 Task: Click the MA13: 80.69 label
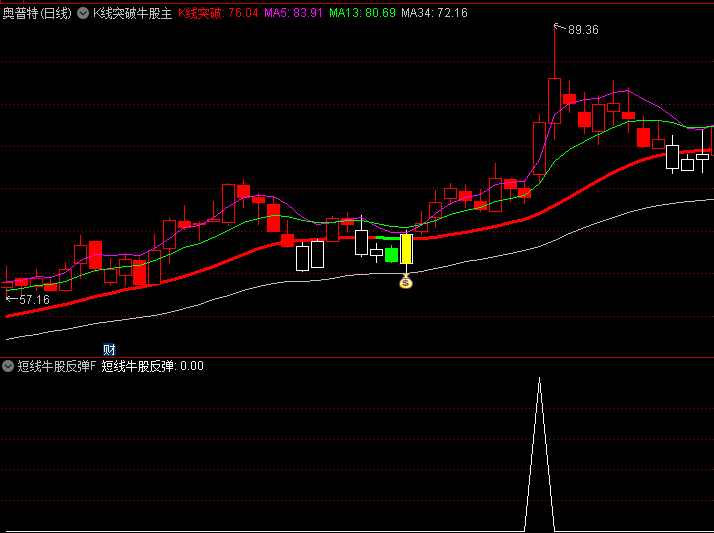tap(362, 13)
